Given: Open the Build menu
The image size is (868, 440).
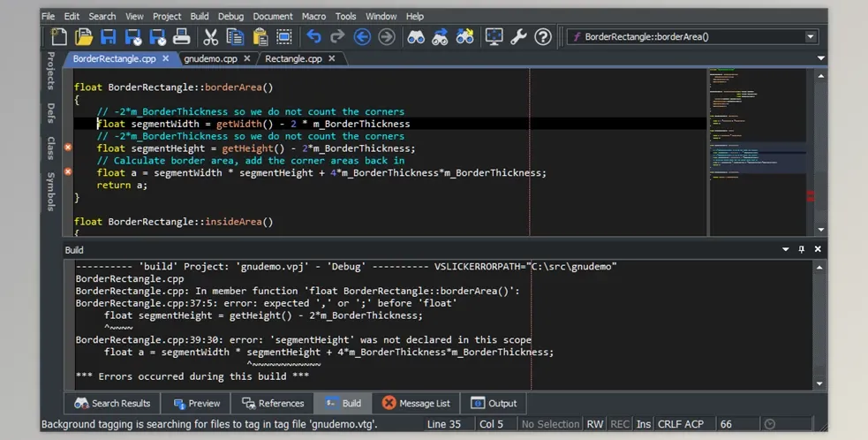Looking at the screenshot, I should [200, 16].
